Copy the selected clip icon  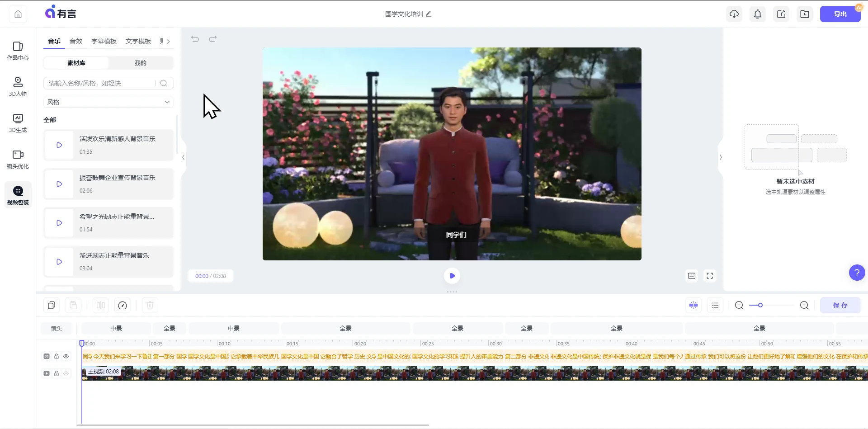tap(52, 305)
